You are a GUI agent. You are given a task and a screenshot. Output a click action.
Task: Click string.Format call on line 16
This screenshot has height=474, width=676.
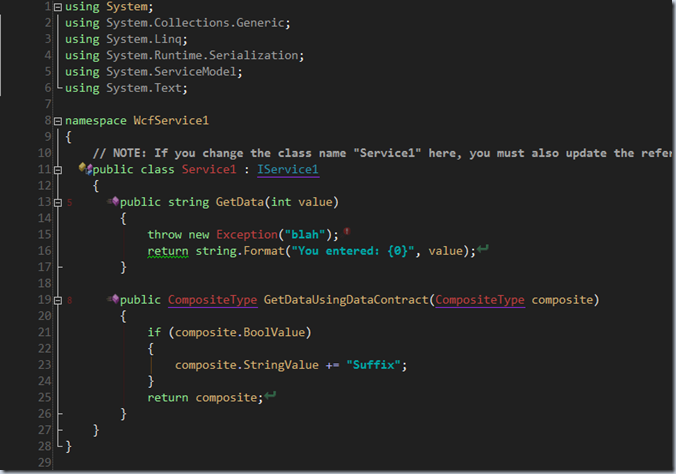240,251
